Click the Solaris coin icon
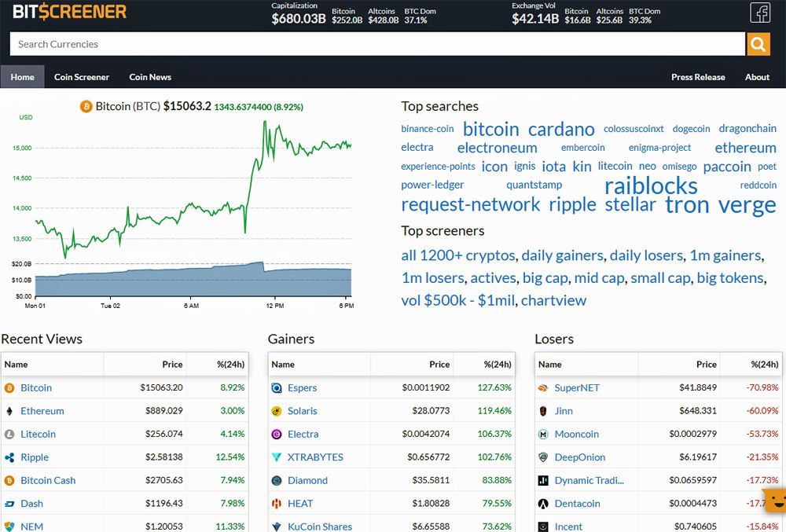Image resolution: width=786 pixels, height=532 pixels. 276,411
